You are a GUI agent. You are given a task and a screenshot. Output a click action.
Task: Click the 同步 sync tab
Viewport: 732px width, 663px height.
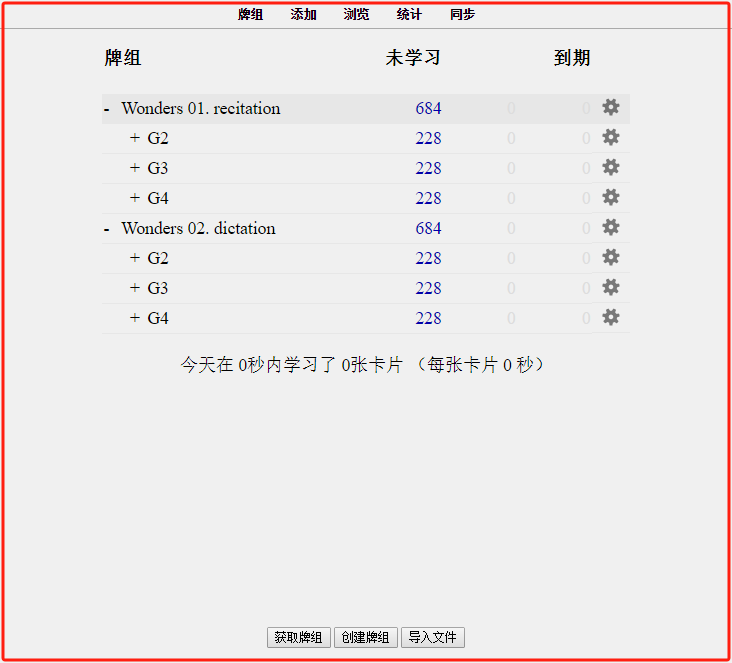pos(462,14)
